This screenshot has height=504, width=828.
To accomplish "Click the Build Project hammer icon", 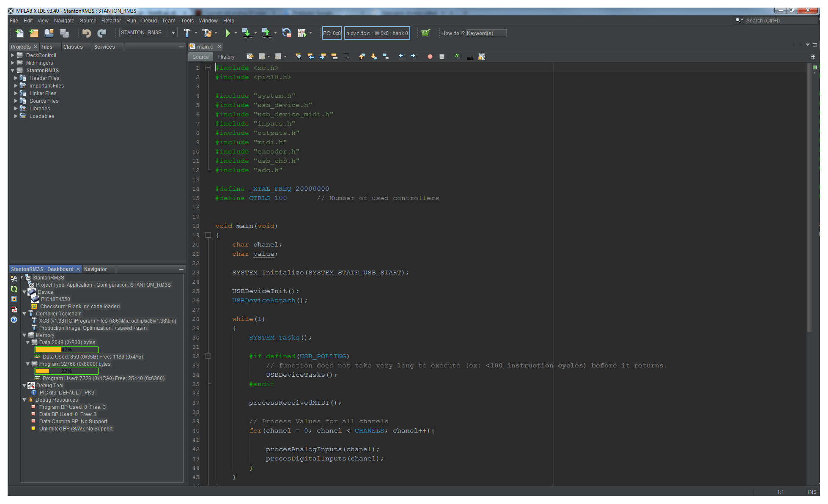I will 187,33.
